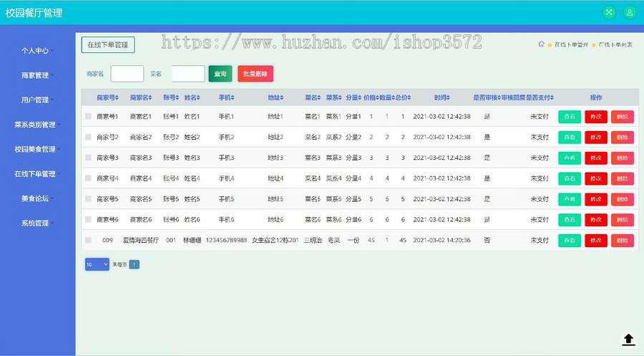Expand 菜系类别管理 sidebar menu

point(37,125)
